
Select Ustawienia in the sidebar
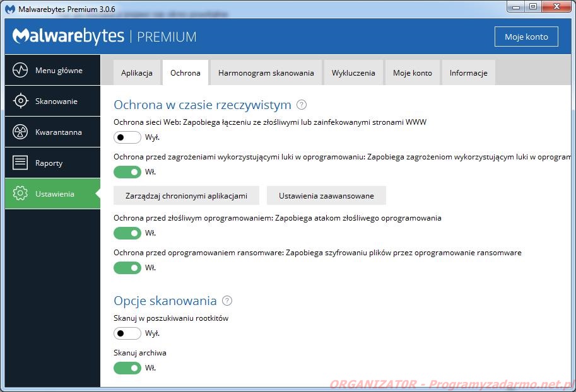52,193
